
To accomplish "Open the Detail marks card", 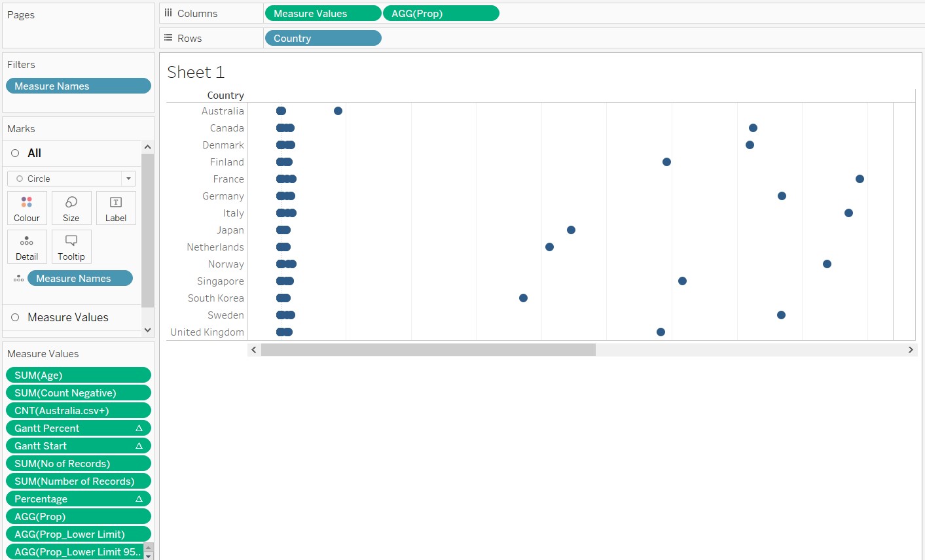I will (27, 247).
